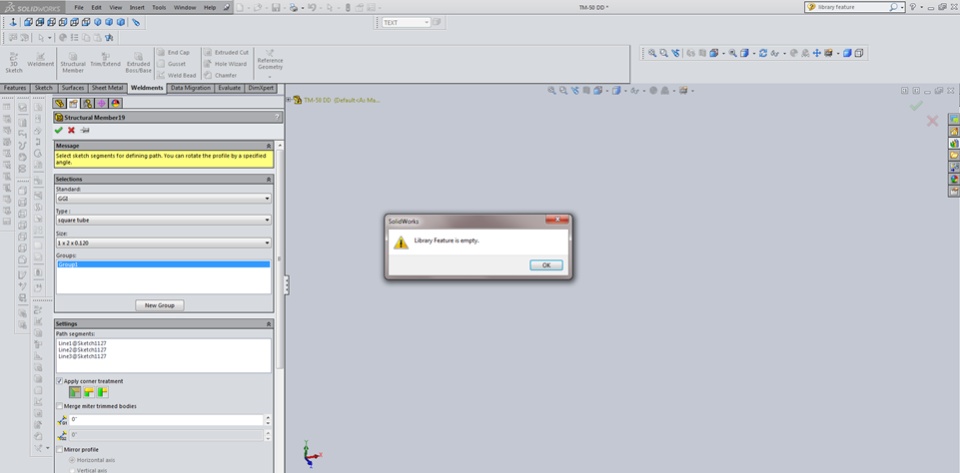The image size is (960, 473).
Task: Click the pushpin icon beside the red X
Action: click(85, 130)
